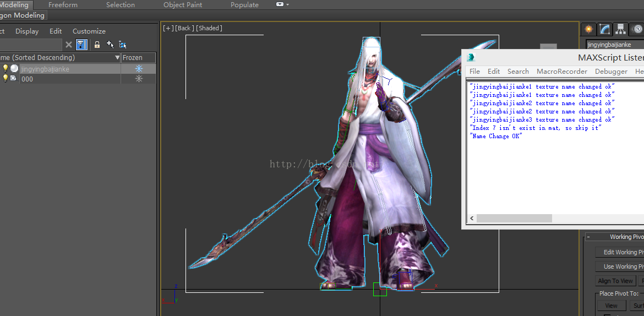Click the Frozen column header
The width and height of the screenshot is (644, 316).
pos(138,57)
